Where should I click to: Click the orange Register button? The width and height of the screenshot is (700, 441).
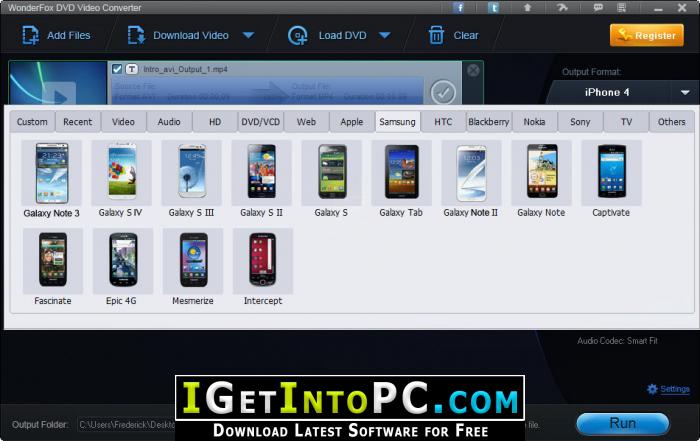(646, 35)
